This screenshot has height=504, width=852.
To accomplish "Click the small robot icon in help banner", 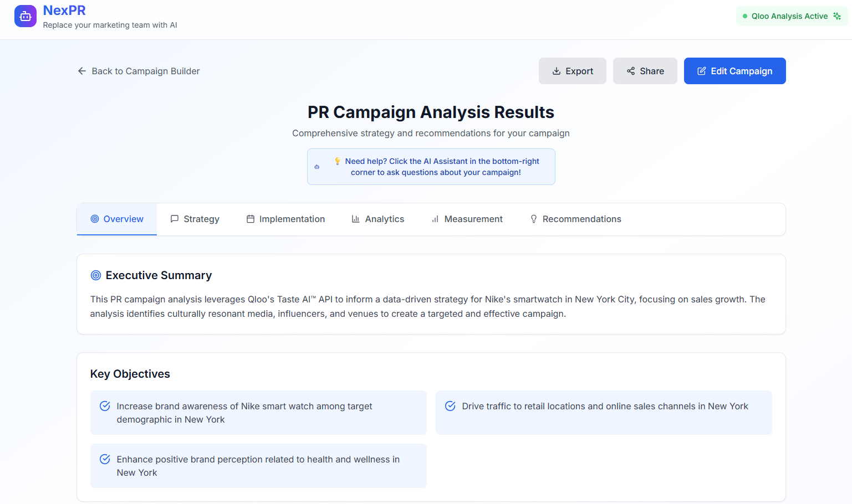I will coord(317,167).
